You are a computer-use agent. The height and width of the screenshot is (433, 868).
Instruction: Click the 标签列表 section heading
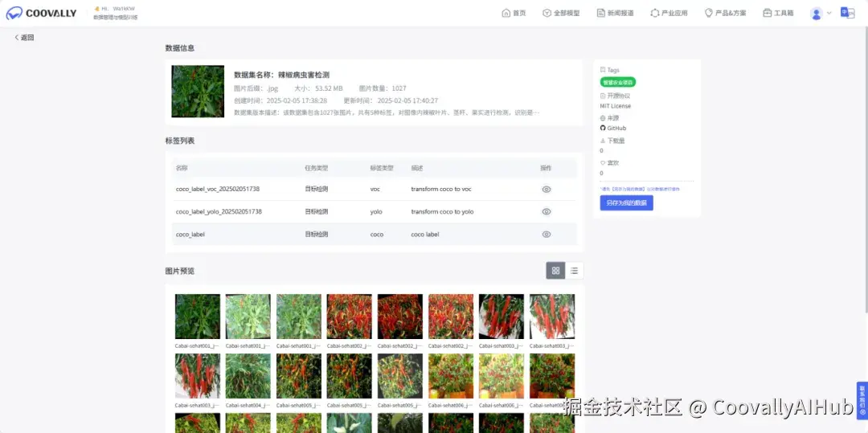(180, 141)
